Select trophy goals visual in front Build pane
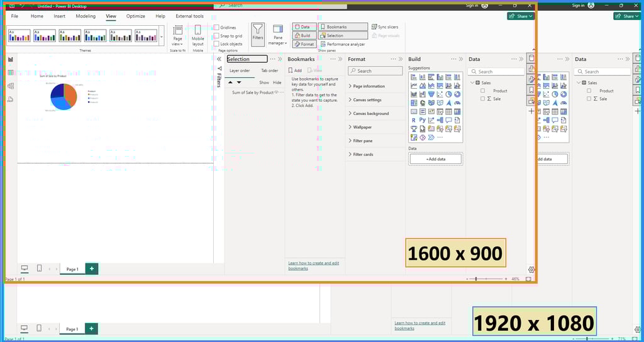 [414, 129]
